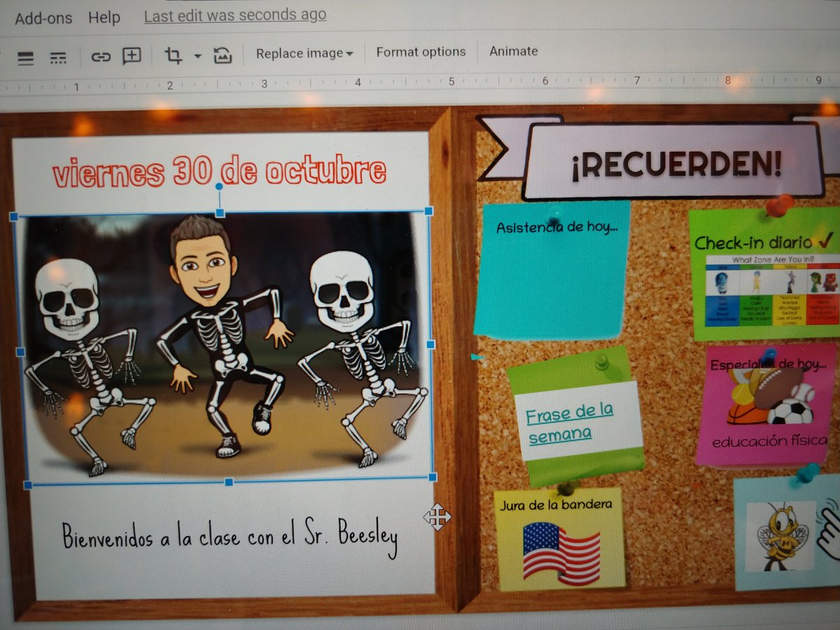Click the line weight icon
This screenshot has width=840, height=630.
click(x=26, y=57)
